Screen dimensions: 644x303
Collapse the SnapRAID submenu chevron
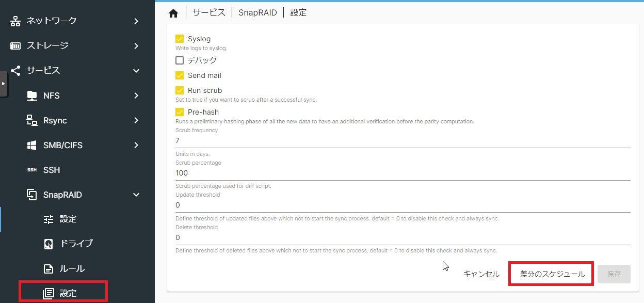point(136,195)
